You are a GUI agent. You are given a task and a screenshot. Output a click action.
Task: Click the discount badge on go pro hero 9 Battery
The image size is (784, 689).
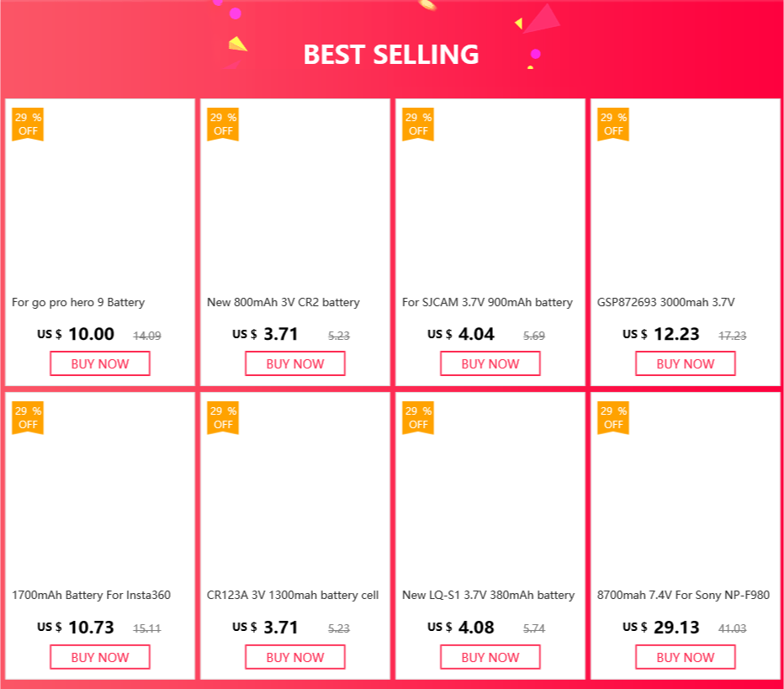click(x=28, y=124)
